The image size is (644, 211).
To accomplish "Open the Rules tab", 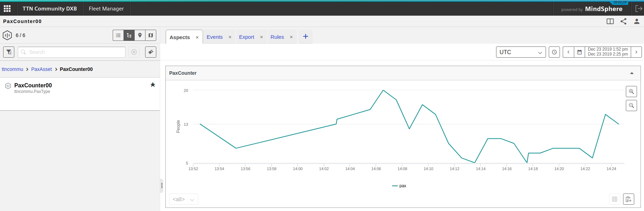I will 277,37.
